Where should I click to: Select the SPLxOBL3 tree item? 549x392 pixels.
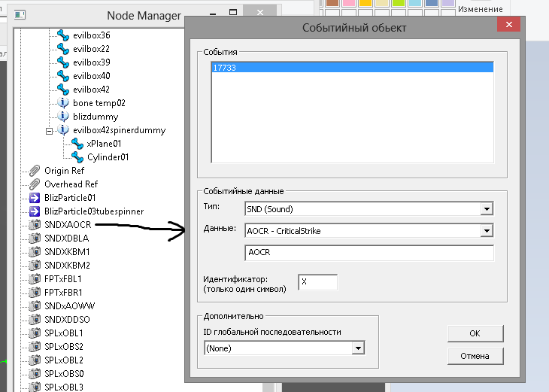[x=64, y=387]
